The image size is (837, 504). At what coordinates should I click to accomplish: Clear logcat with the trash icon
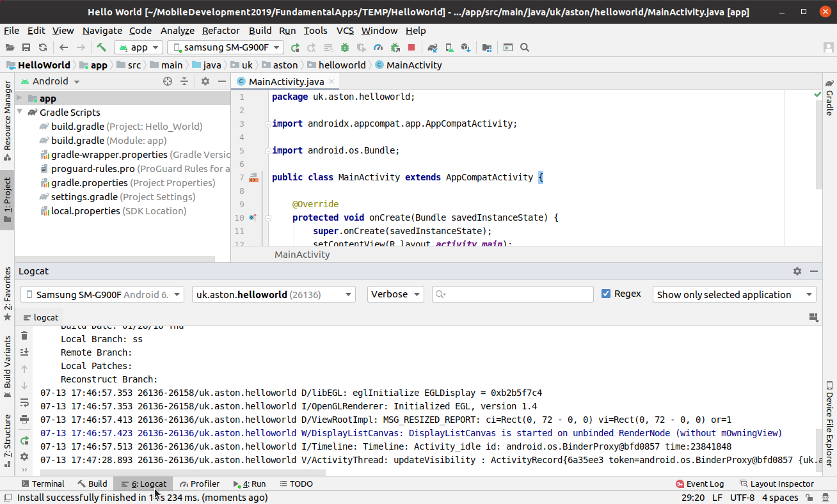24,336
